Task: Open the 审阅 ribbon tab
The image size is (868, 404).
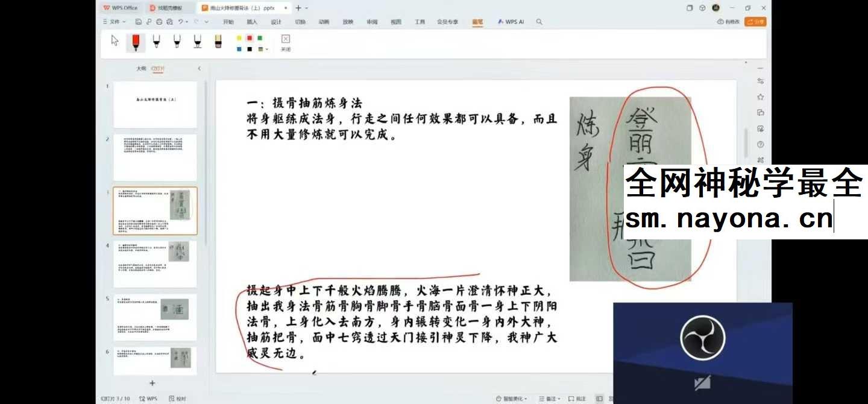Action: pyautogui.click(x=372, y=22)
